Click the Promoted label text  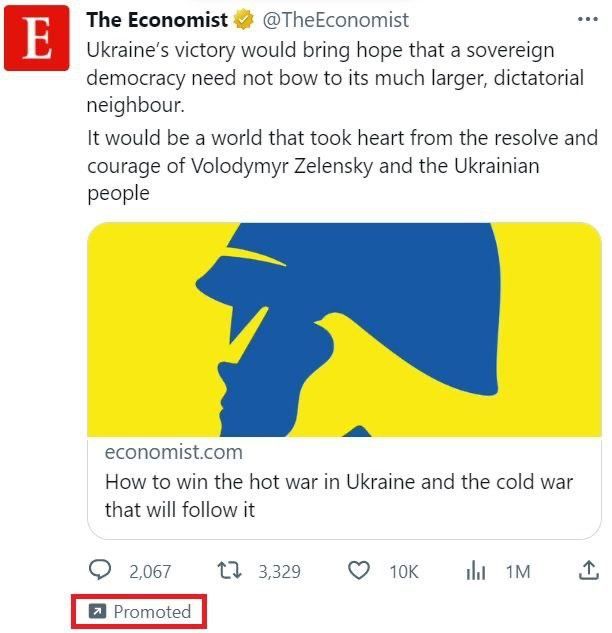pyautogui.click(x=152, y=612)
